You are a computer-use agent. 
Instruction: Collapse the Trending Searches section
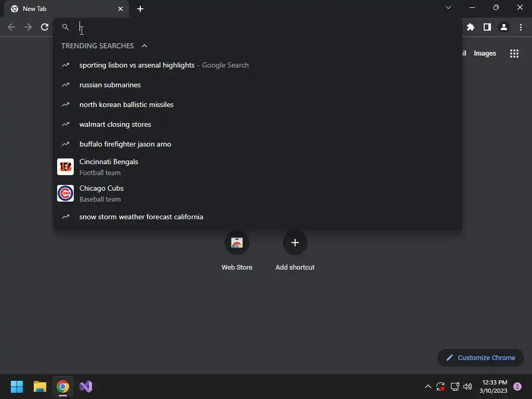(144, 46)
